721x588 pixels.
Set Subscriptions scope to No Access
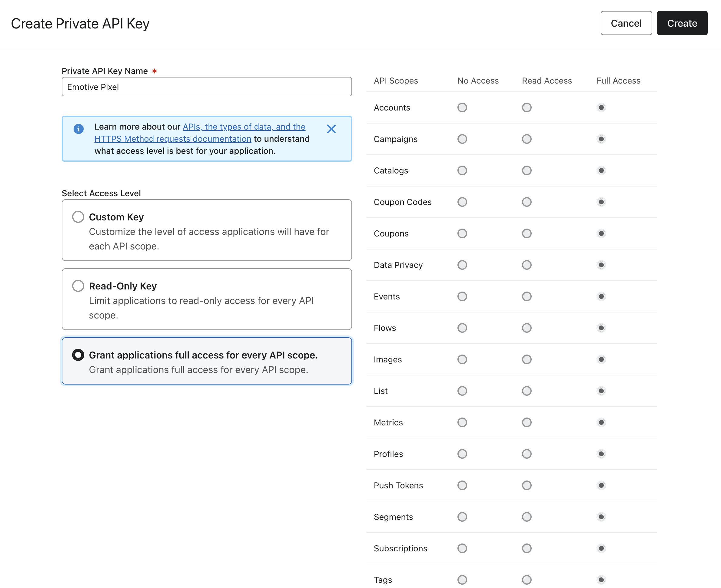pos(462,548)
